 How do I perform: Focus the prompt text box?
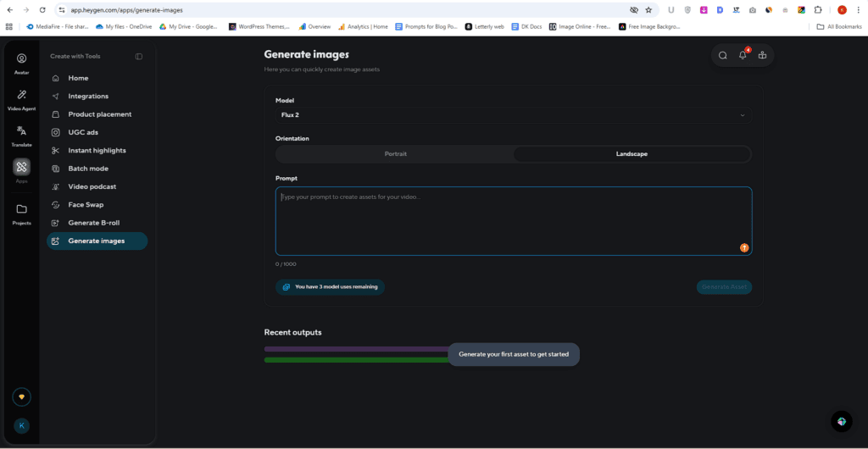pyautogui.click(x=513, y=221)
